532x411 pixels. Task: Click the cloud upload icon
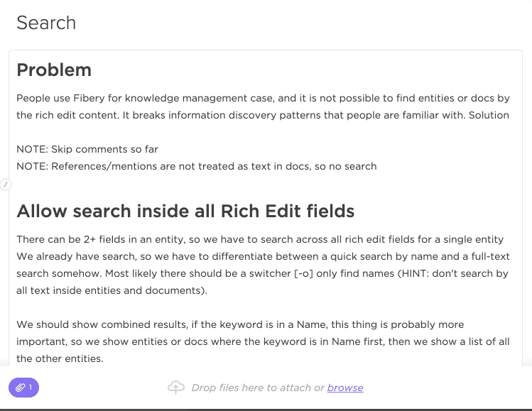[x=176, y=388]
